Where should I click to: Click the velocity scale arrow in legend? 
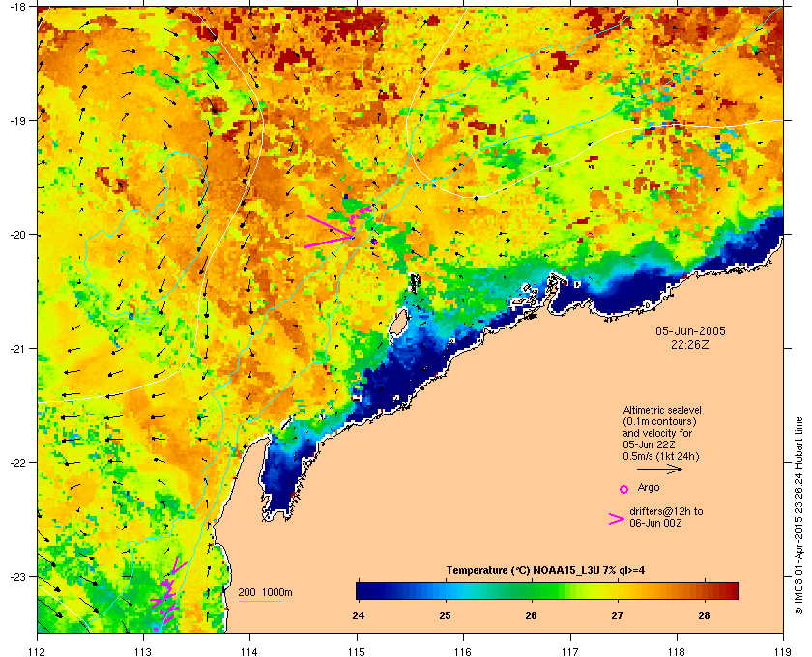click(659, 470)
